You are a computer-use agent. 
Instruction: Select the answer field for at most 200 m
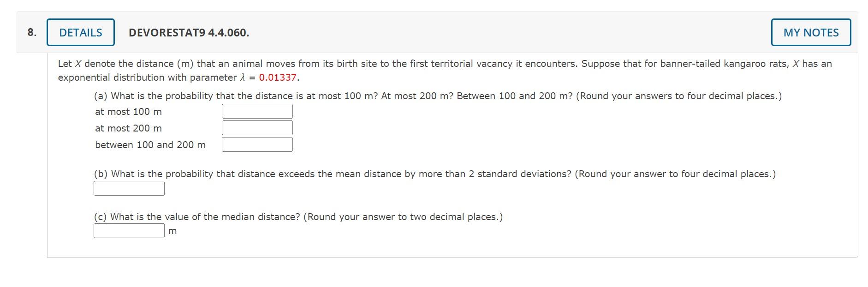(x=257, y=127)
